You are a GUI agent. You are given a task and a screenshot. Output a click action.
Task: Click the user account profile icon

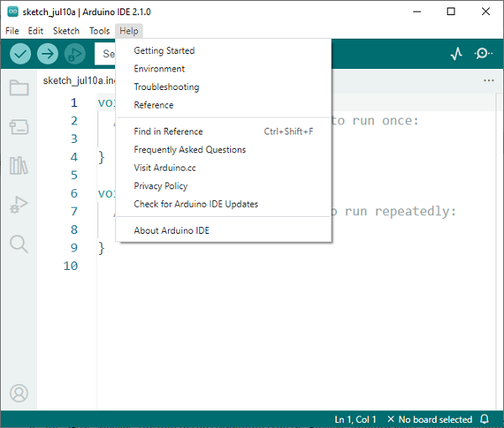pos(19,393)
